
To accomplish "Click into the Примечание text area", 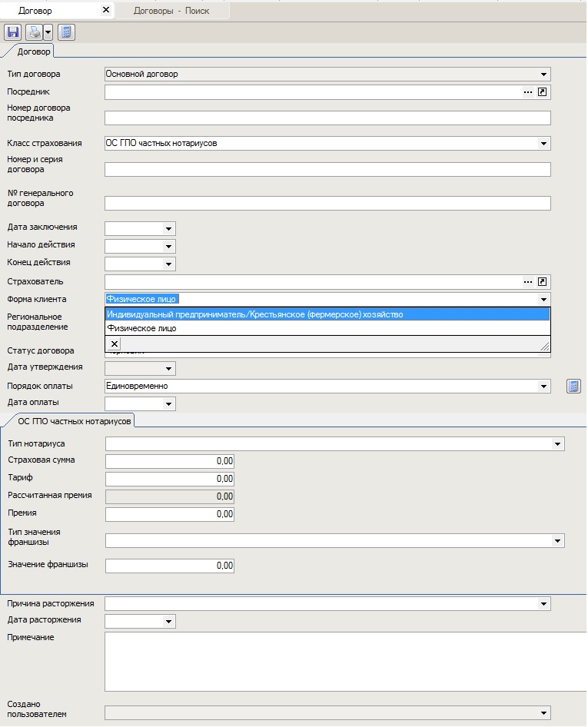I will pos(327,661).
